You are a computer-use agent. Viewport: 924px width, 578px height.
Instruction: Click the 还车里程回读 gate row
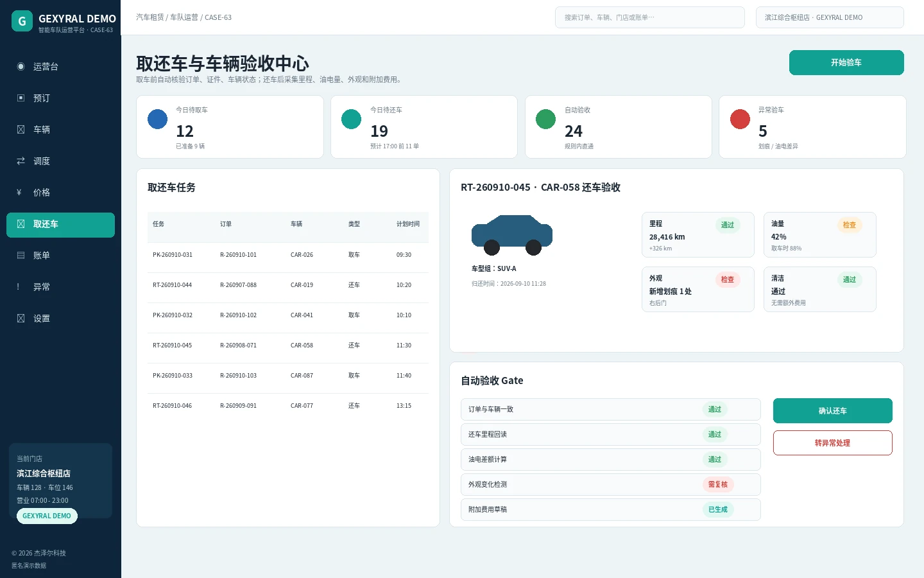tap(611, 435)
